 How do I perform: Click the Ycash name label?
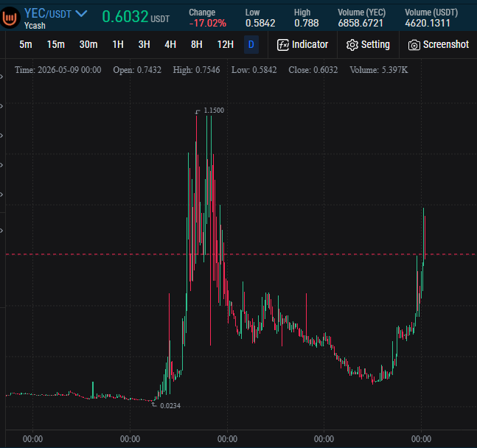point(35,26)
